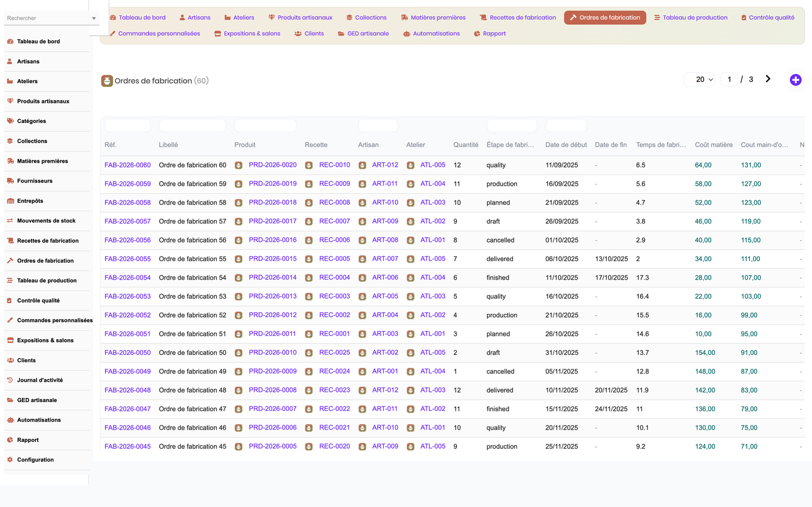
Task: Open the Rechercher dropdown arrow
Action: [x=94, y=19]
